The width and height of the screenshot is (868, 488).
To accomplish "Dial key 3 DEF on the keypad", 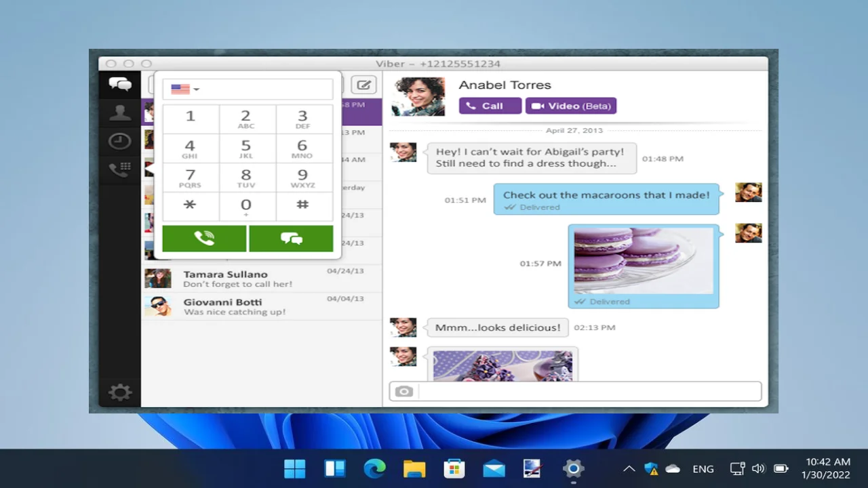I will pyautogui.click(x=304, y=119).
